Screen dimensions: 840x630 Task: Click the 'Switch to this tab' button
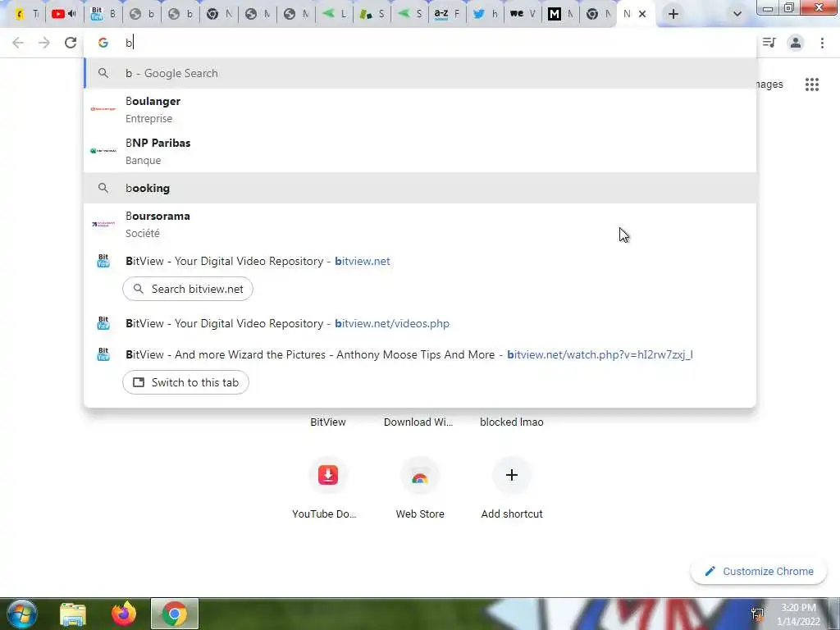pyautogui.click(x=185, y=382)
